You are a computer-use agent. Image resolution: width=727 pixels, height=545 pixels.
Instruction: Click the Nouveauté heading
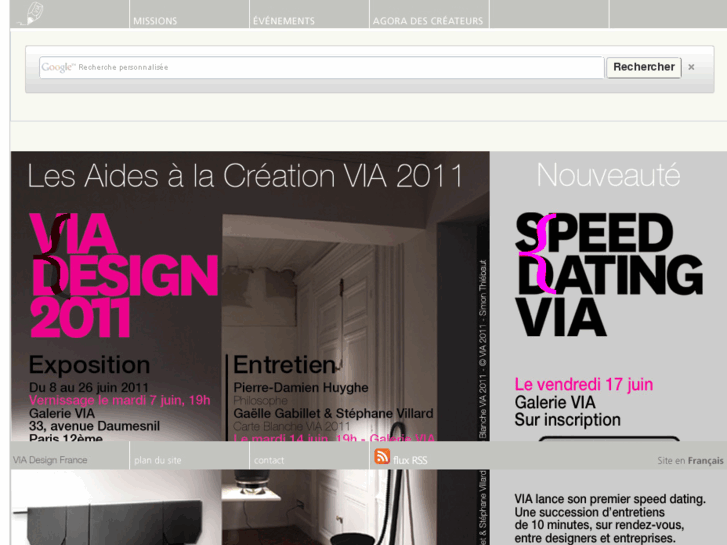coord(608,175)
